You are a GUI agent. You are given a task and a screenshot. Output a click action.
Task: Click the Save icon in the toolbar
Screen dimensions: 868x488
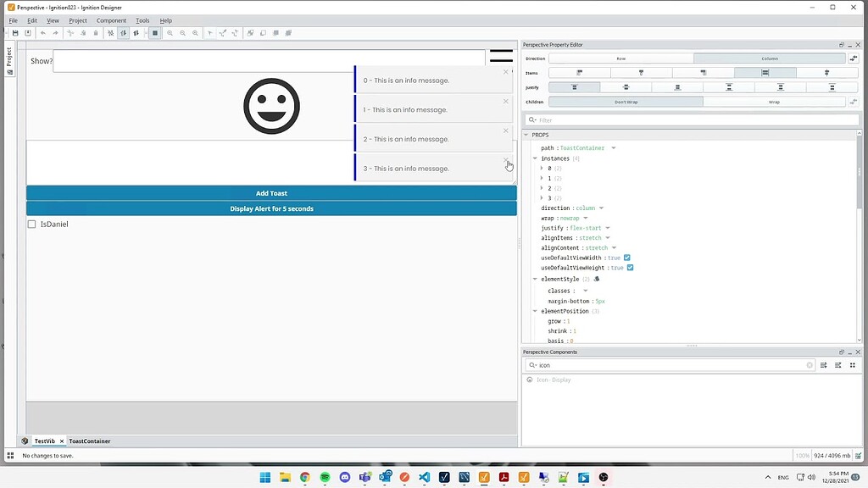tap(15, 33)
